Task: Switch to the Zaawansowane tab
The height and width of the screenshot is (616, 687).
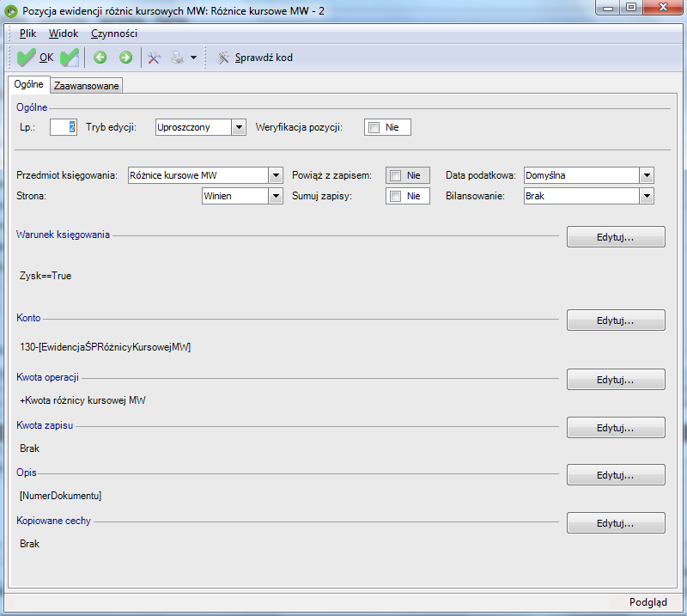Action: point(87,86)
